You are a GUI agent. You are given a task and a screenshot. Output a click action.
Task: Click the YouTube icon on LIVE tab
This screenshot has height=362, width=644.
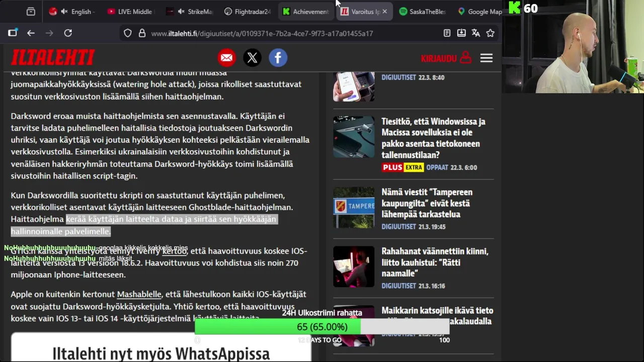click(x=111, y=12)
